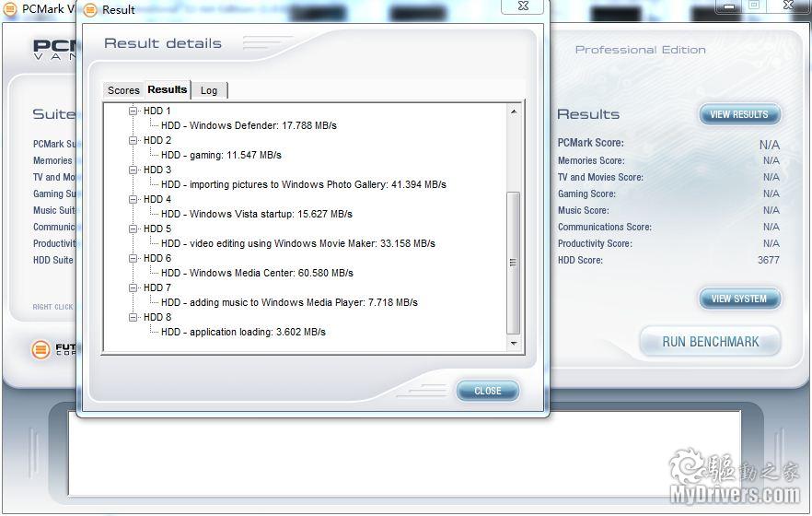The width and height of the screenshot is (812, 516).
Task: Switch to the Scores tab
Action: pyautogui.click(x=123, y=90)
